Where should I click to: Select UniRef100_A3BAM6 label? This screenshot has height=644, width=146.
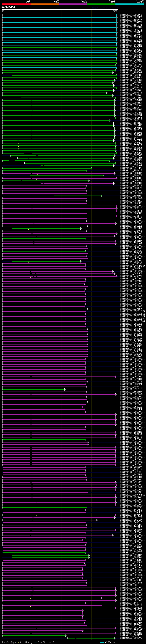pos(131,75)
